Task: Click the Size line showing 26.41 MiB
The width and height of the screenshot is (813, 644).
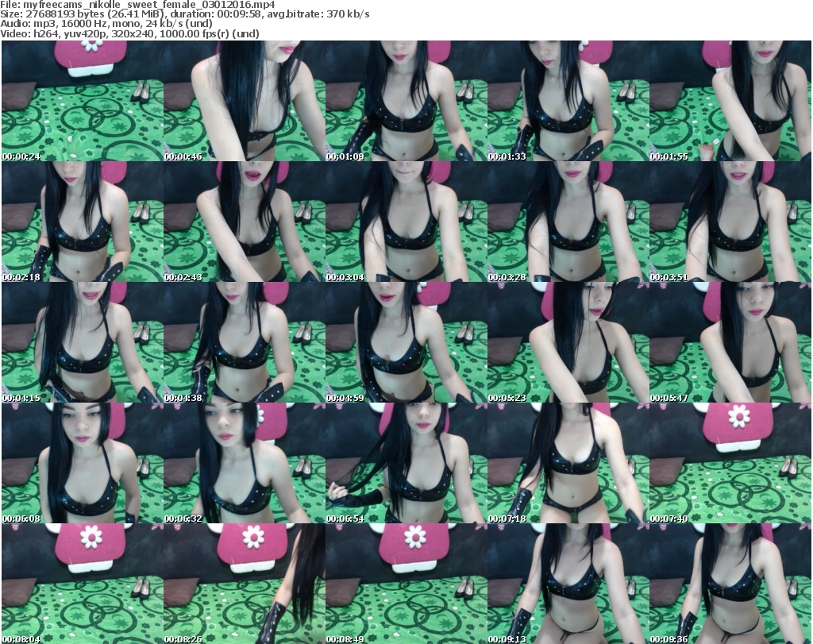Action: (185, 14)
